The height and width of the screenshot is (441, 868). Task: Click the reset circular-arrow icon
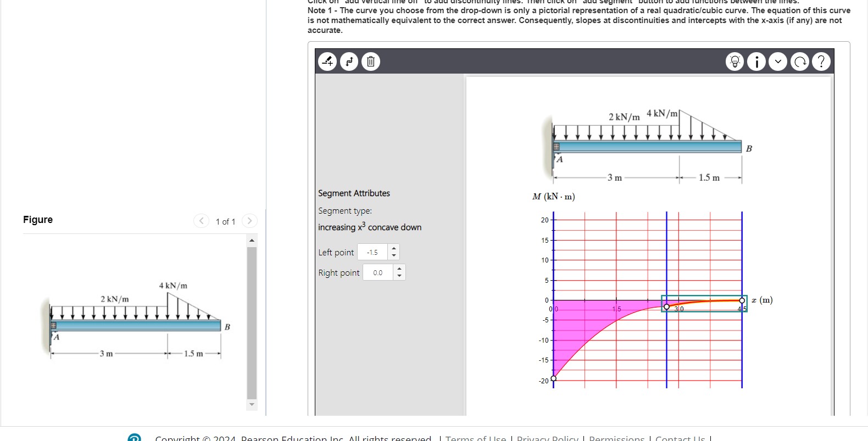click(x=800, y=61)
